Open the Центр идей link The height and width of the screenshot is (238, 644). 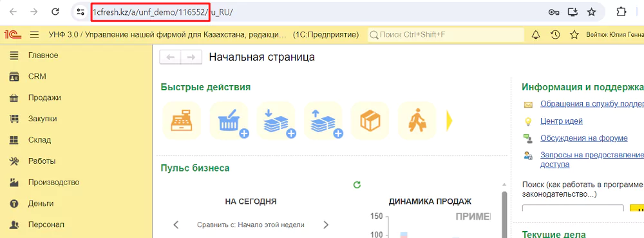pos(562,121)
